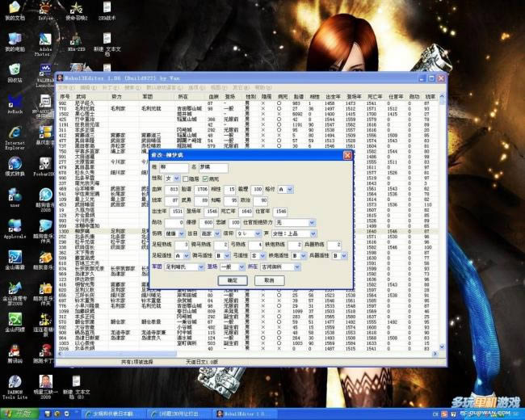Confirm the edit with the 确定 button

pyautogui.click(x=233, y=280)
